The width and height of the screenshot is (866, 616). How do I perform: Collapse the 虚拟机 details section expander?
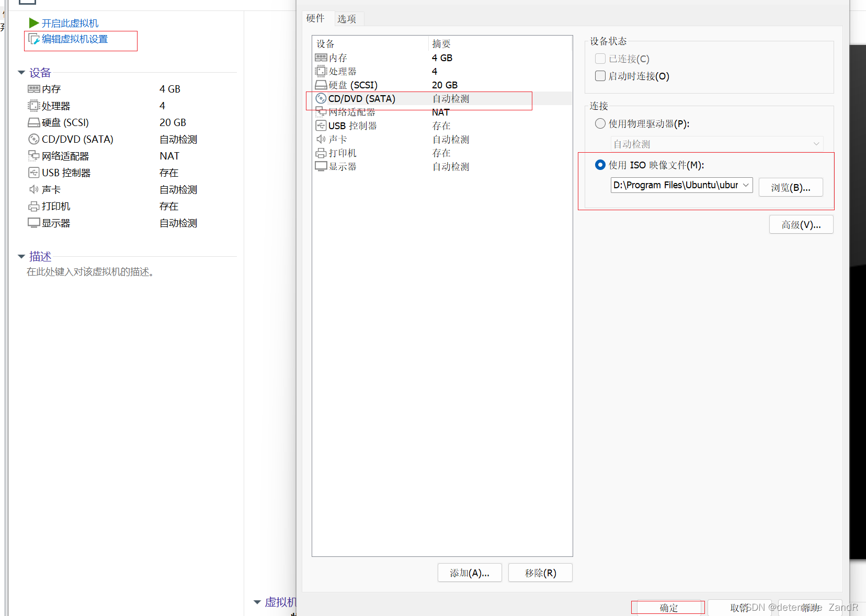[x=257, y=602]
